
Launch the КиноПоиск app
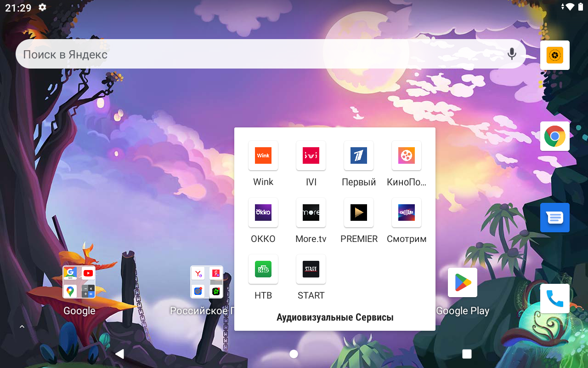407,155
